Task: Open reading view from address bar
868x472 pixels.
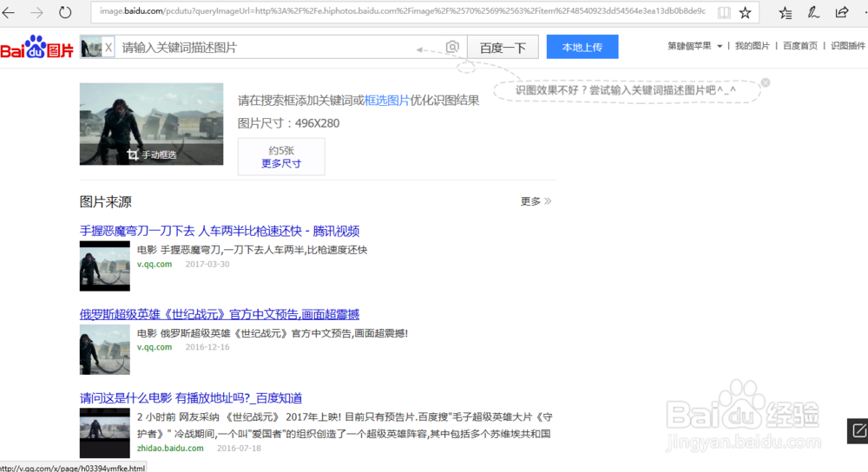Action: [724, 12]
